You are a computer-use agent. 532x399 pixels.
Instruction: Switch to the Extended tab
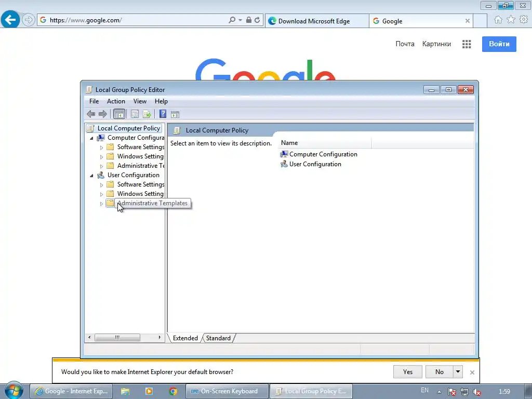[185, 338]
